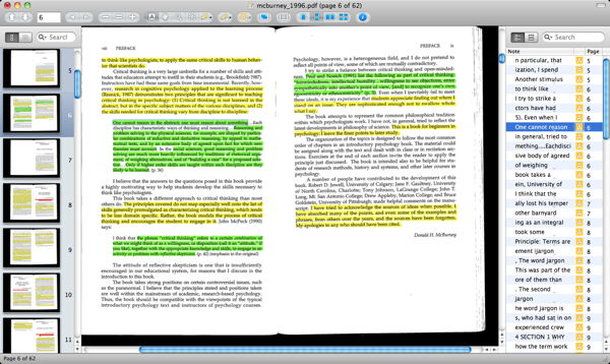Show table of contents in left sidebar
Screen dimensions: 610x364
(25, 37)
